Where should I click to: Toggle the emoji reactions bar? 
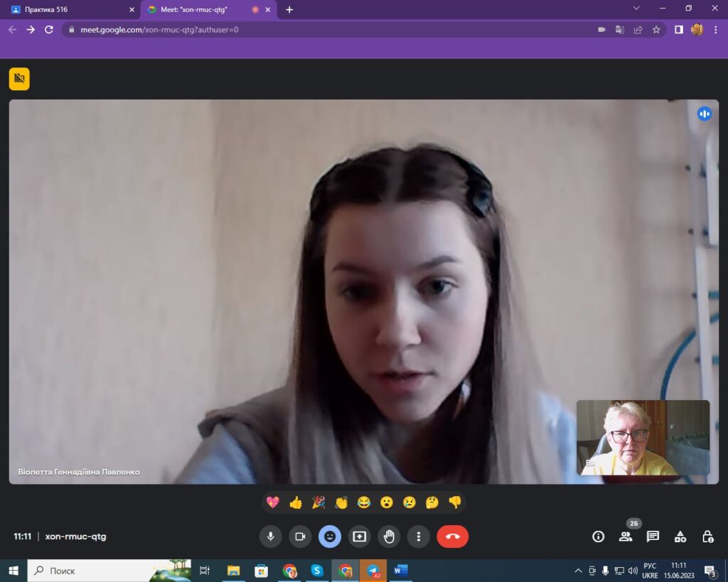click(x=330, y=537)
